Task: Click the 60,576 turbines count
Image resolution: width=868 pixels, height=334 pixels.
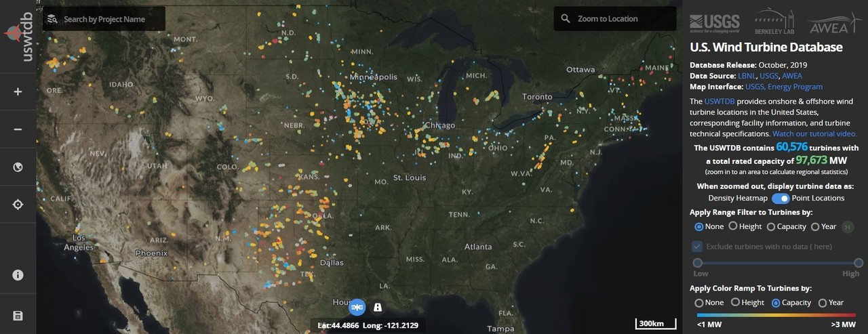Action: coord(791,147)
